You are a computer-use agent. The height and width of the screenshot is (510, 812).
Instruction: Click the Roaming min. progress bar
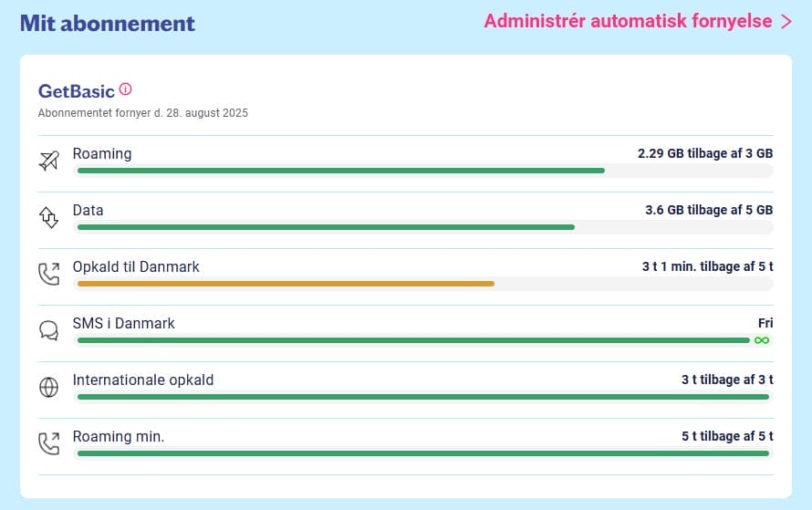click(423, 453)
